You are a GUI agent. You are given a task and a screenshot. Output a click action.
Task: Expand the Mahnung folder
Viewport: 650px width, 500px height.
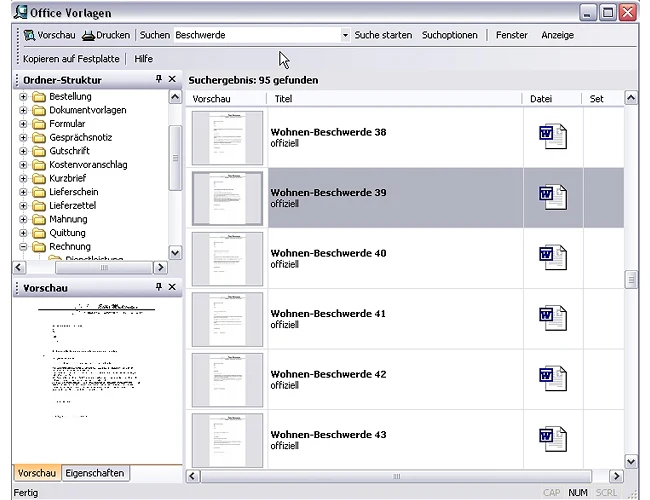point(23,219)
